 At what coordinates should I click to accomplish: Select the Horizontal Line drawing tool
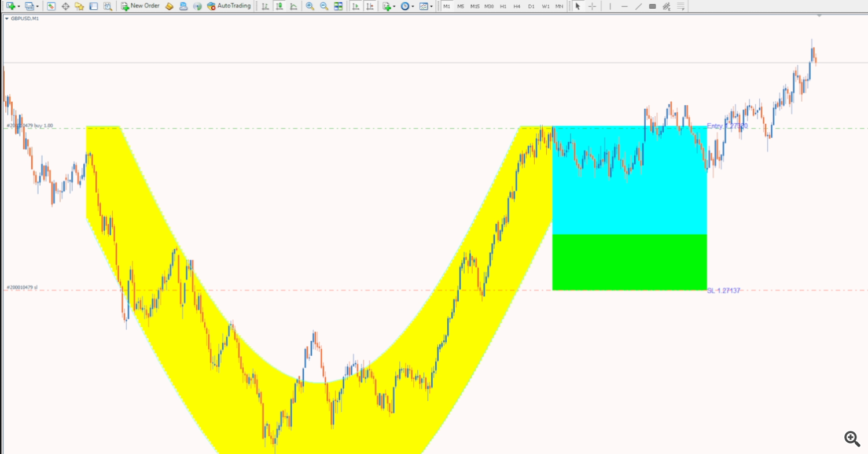pos(624,6)
